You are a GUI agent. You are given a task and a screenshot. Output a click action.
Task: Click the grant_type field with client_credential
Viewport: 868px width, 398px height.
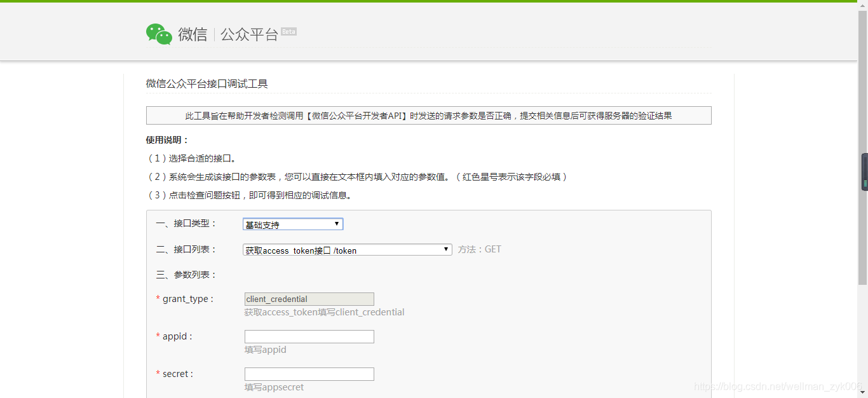309,299
